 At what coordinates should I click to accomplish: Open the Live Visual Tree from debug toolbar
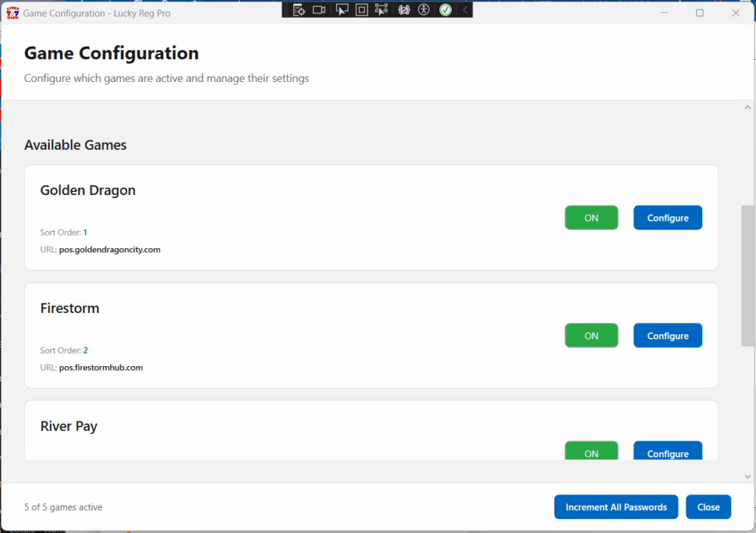pos(299,10)
